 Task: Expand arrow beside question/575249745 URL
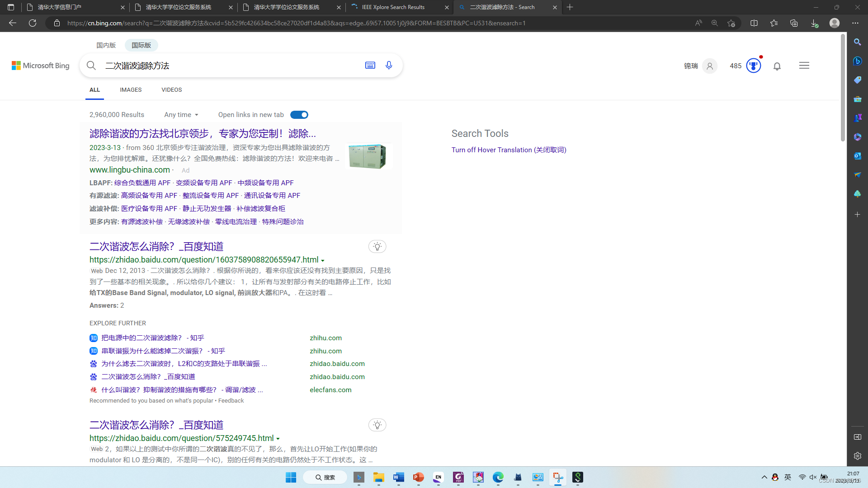coord(278,439)
